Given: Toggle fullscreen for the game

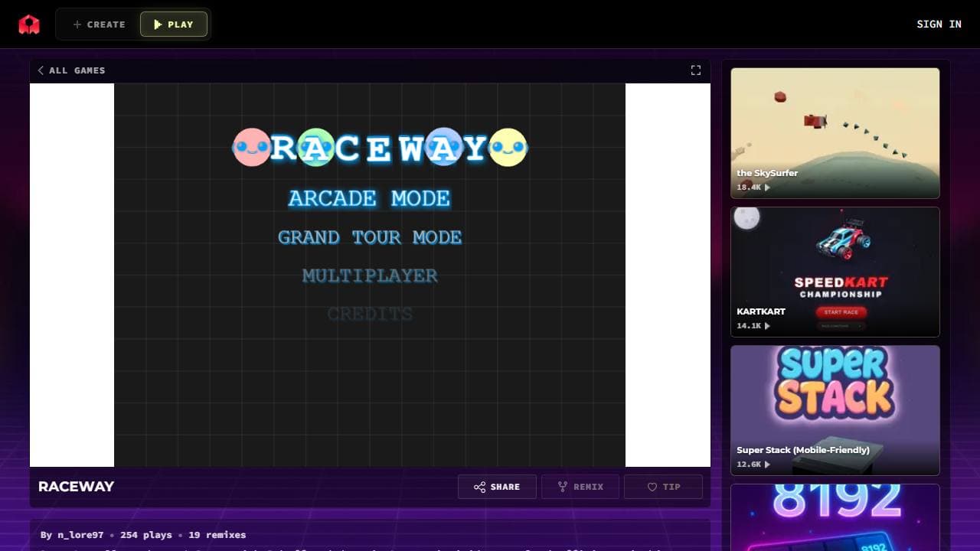Looking at the screenshot, I should [x=695, y=70].
